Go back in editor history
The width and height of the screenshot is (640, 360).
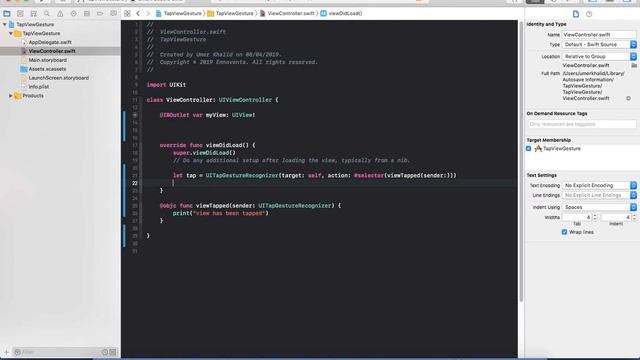[x=138, y=13]
